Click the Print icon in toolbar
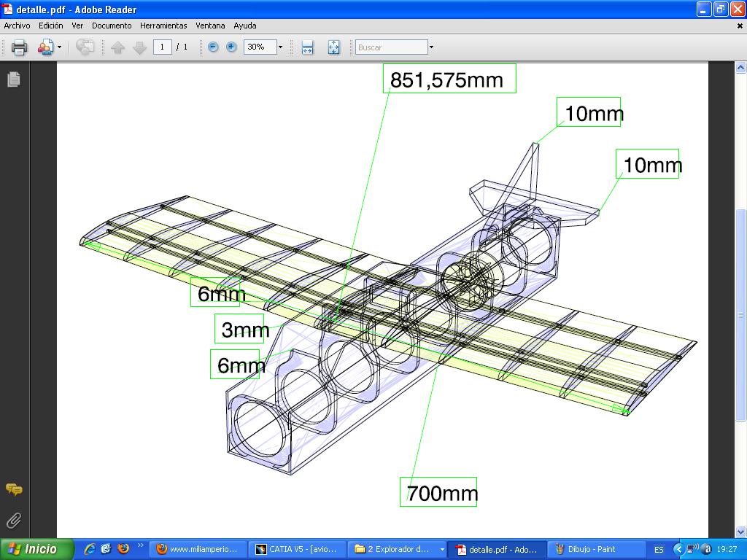The width and height of the screenshot is (747, 560). click(x=19, y=47)
